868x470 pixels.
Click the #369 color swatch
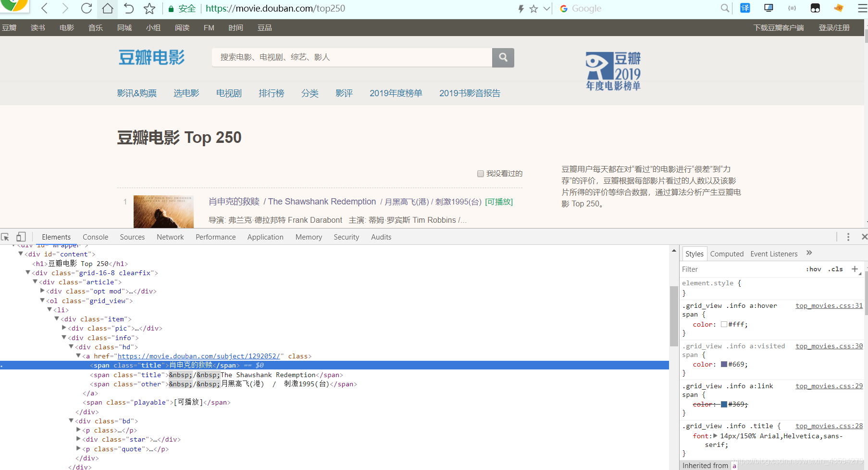tap(724, 404)
